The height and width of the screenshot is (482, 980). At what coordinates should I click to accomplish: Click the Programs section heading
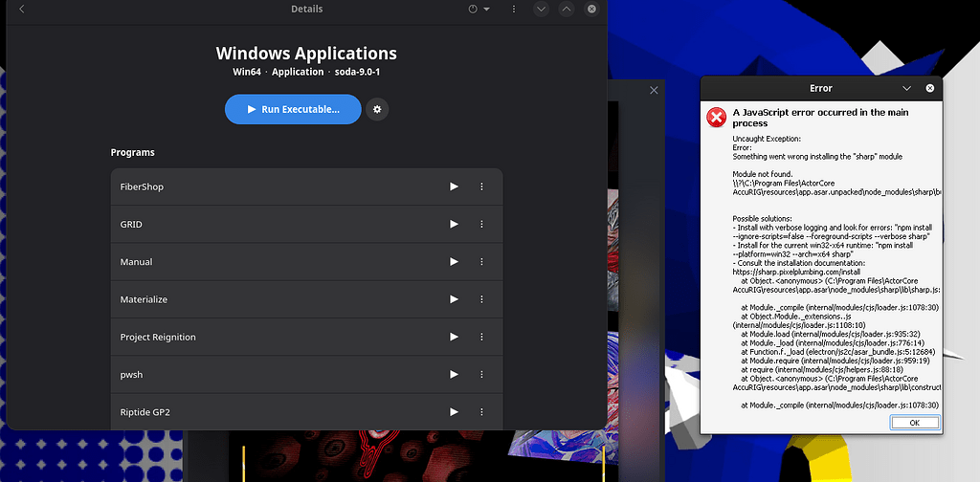click(x=132, y=152)
